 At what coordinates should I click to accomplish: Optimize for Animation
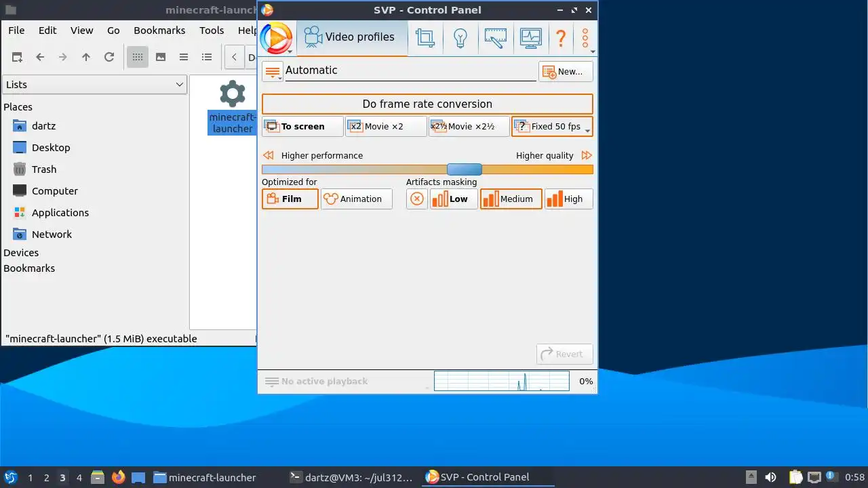(x=357, y=199)
